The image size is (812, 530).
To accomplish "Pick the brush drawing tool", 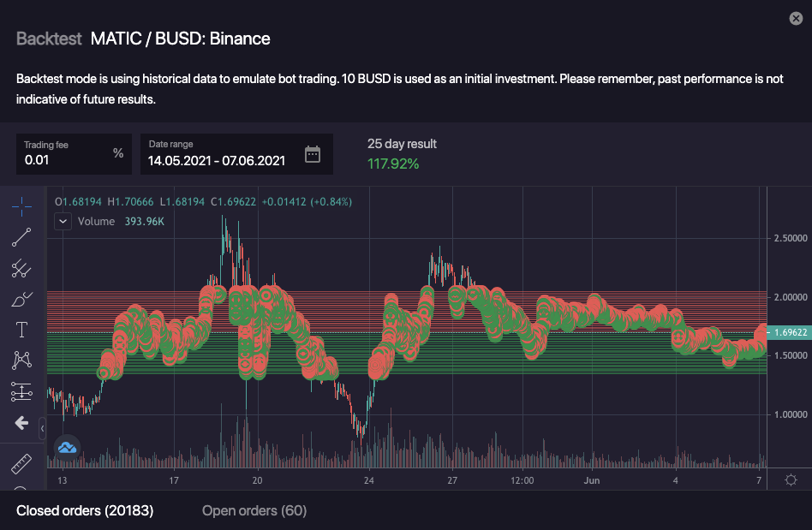I will coord(21,299).
